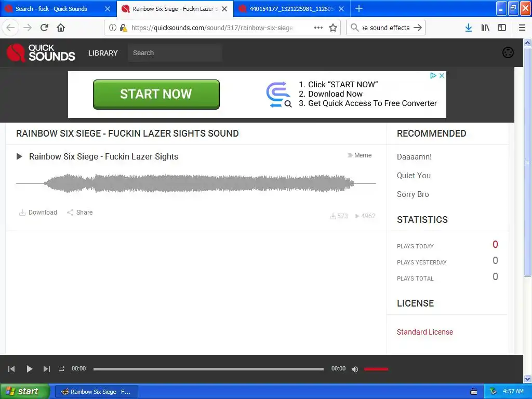
Task: Close the 440154177 tab
Action: tap(341, 9)
